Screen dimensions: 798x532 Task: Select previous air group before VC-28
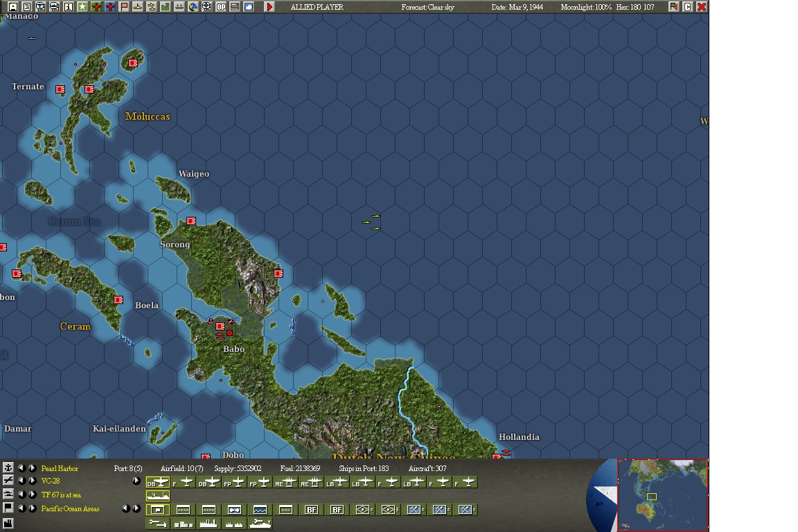pos(22,481)
